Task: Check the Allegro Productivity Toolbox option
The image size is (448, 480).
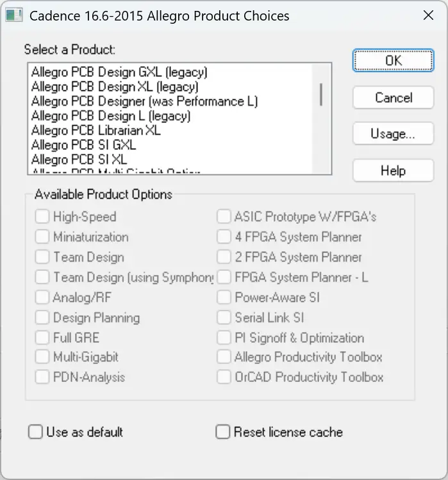Action: pyautogui.click(x=224, y=356)
